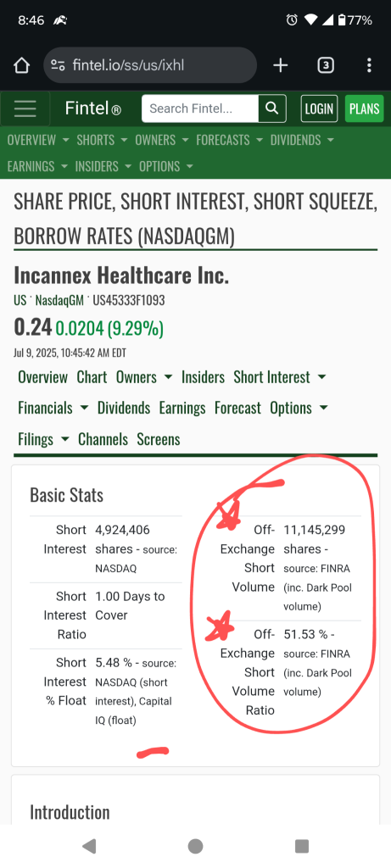Open browser three-dot overflow menu
The width and height of the screenshot is (391, 868).
pyautogui.click(x=369, y=66)
